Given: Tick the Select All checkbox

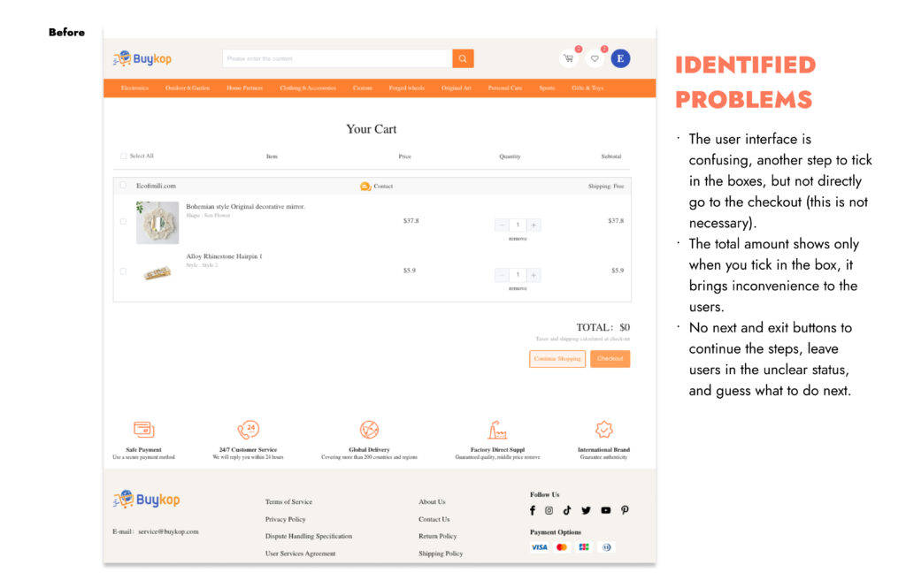Looking at the screenshot, I should coord(123,156).
